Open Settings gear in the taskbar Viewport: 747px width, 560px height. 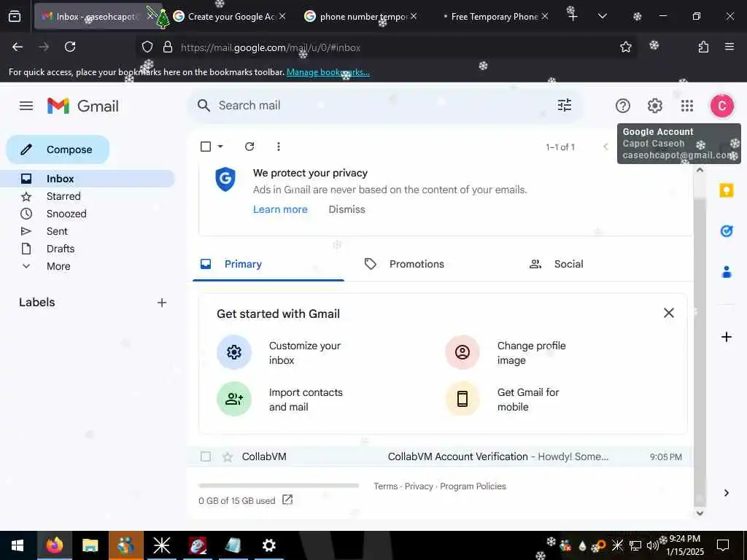pyautogui.click(x=268, y=545)
